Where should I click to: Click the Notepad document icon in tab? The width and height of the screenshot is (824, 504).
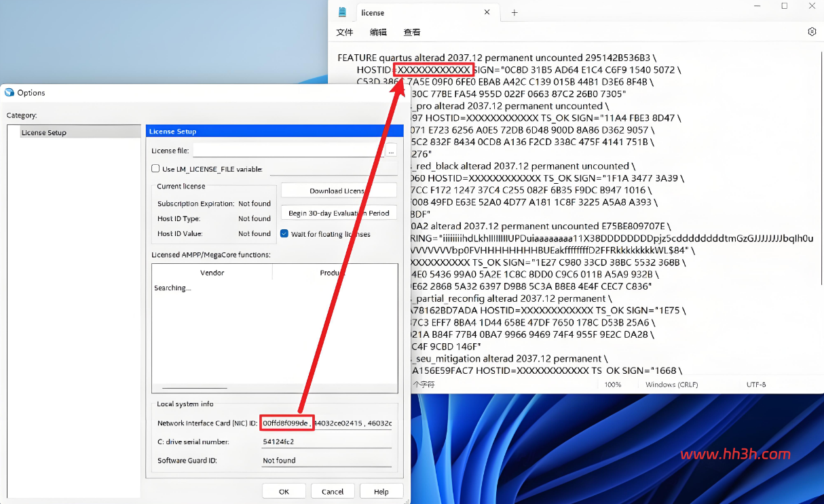point(343,12)
